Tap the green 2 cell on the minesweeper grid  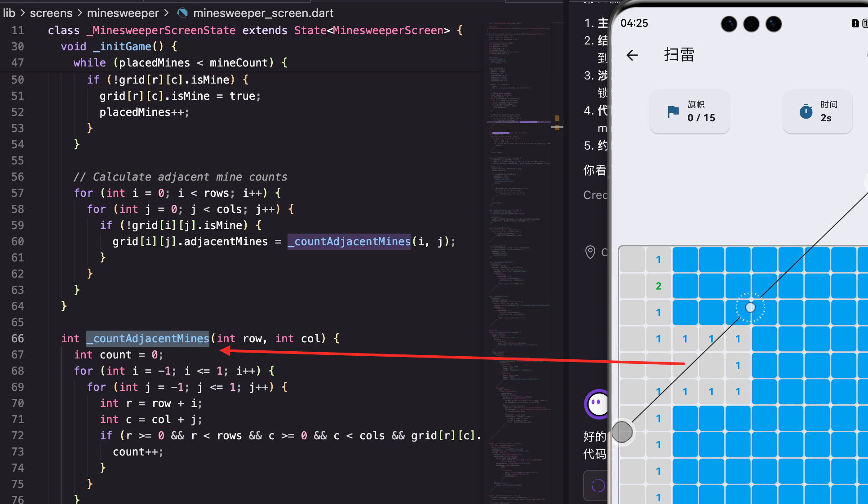(x=658, y=286)
